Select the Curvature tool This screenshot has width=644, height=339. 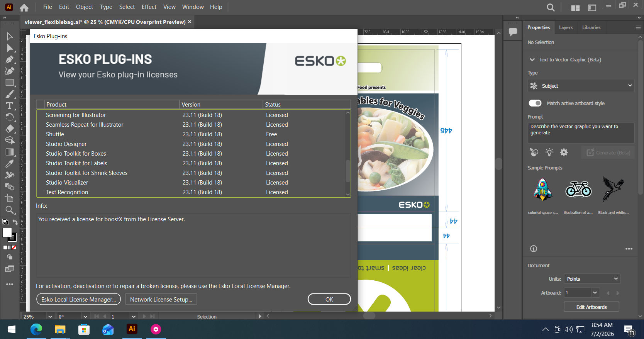coord(10,71)
